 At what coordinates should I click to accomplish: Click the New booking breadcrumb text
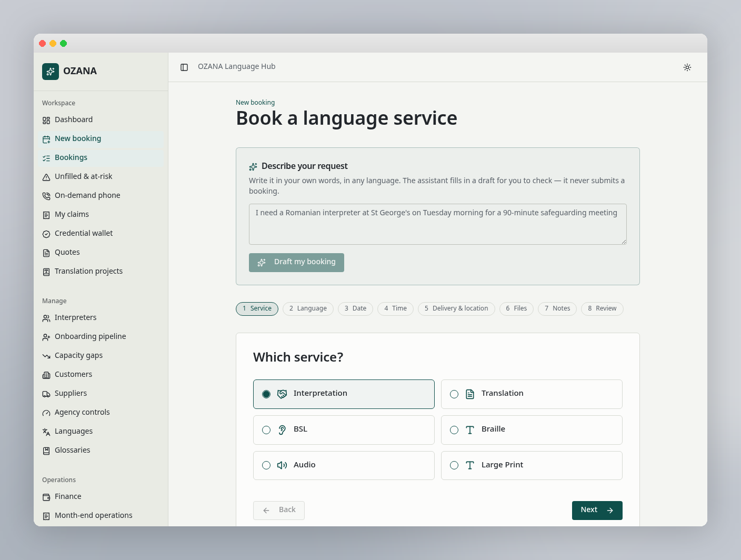pyautogui.click(x=255, y=103)
